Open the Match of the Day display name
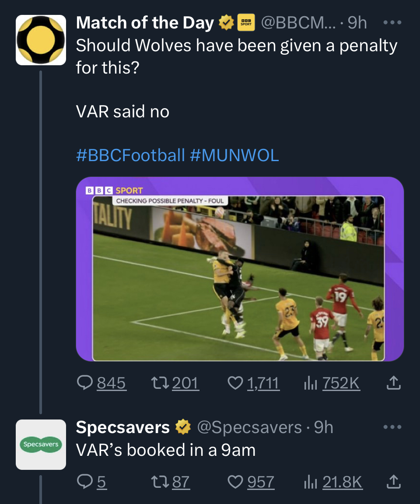The height and width of the screenshot is (504, 420). click(145, 23)
